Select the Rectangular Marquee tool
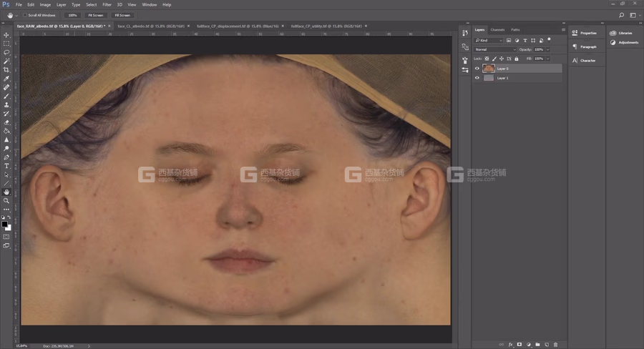The height and width of the screenshot is (349, 644). (6, 44)
